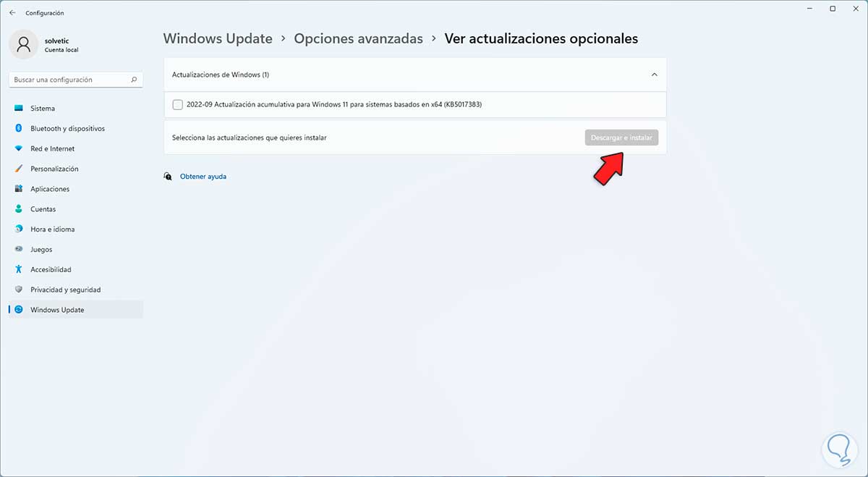Click the Aplicaciones grid icon

tap(19, 189)
